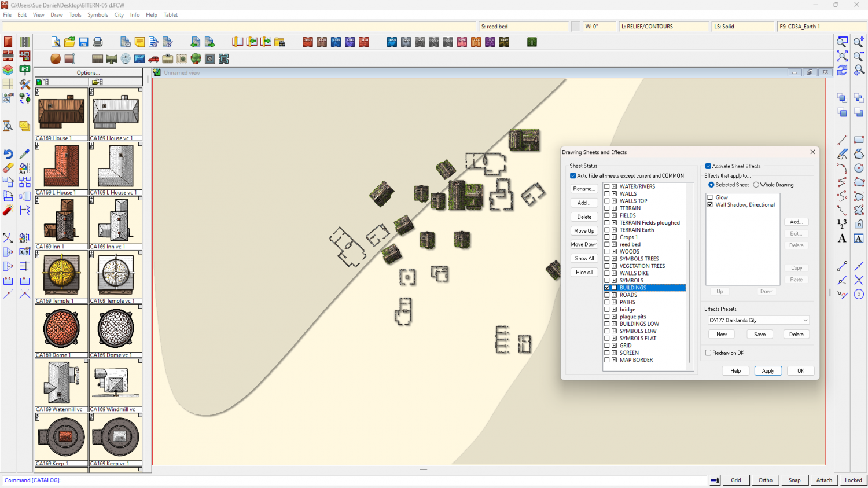This screenshot has width=868, height=488.
Task: Click the Rename... sheet button
Action: (x=584, y=189)
